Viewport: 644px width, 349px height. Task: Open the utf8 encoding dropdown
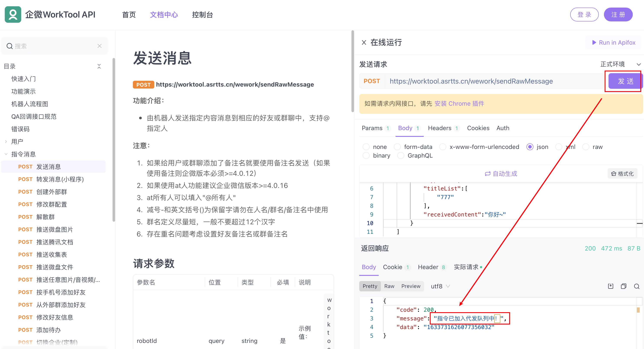(440, 286)
